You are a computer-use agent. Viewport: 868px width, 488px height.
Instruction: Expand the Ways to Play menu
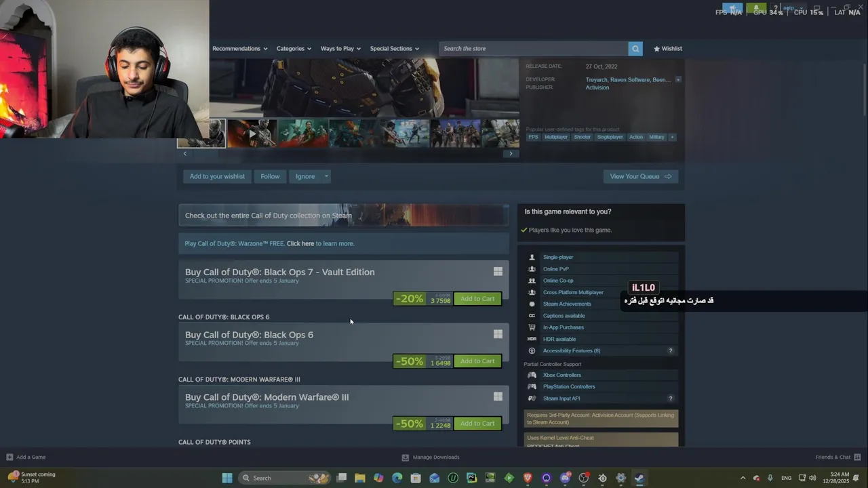[x=340, y=49]
